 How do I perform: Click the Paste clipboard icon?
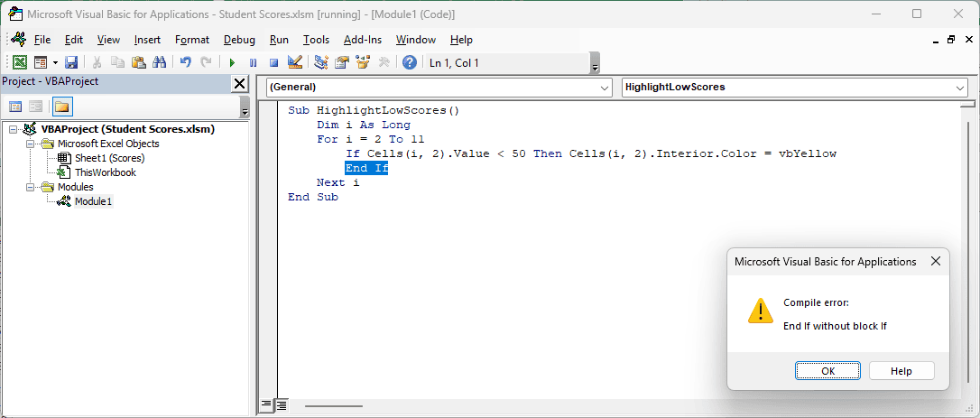(138, 62)
